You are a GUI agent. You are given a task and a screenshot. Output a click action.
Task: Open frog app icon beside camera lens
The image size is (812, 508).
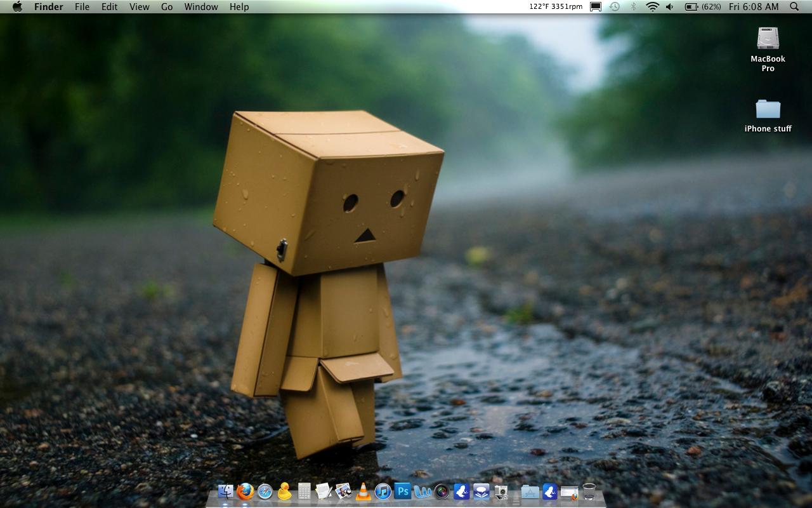461,491
